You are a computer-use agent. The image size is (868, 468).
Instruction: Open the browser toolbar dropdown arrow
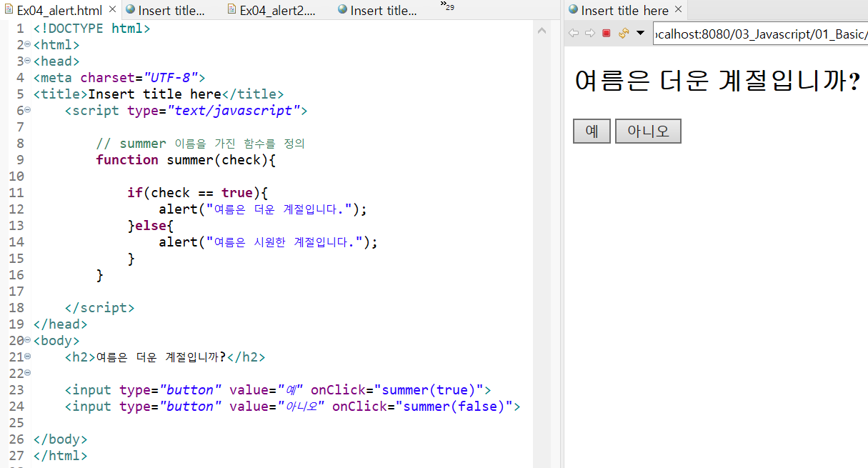640,34
